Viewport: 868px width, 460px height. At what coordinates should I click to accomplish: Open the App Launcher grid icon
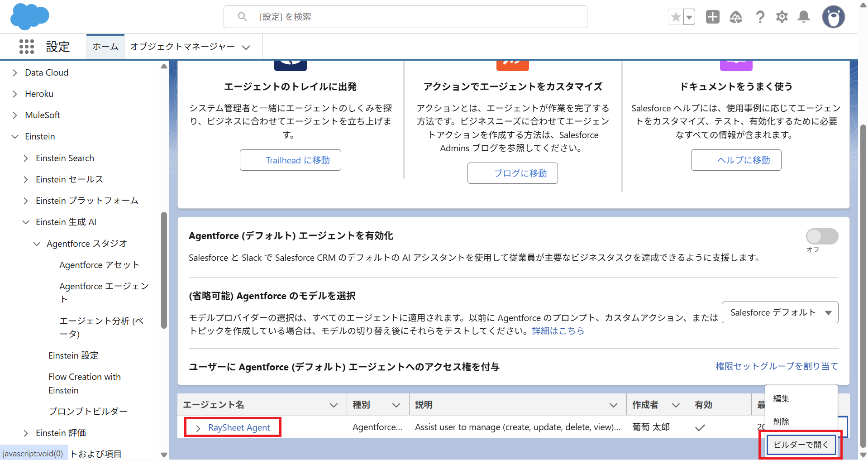[x=27, y=47]
